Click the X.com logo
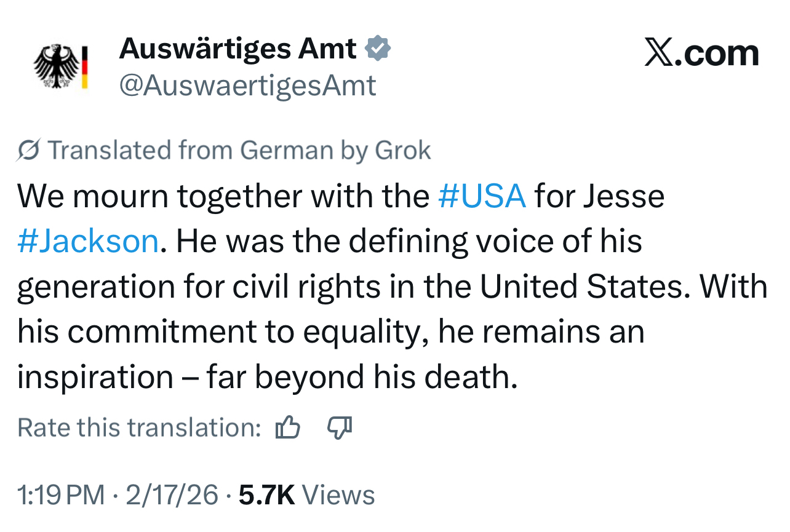Screen dimensions: 790x532 (701, 53)
